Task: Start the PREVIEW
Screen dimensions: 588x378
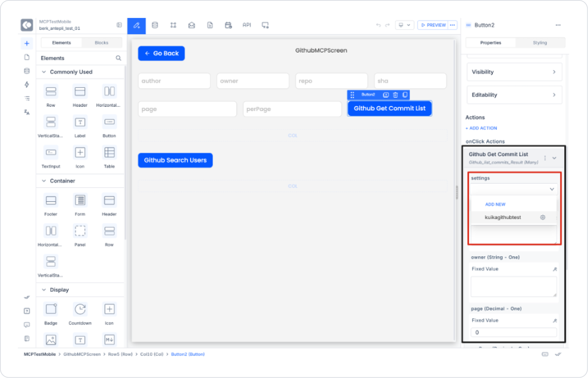Action: pyautogui.click(x=433, y=25)
